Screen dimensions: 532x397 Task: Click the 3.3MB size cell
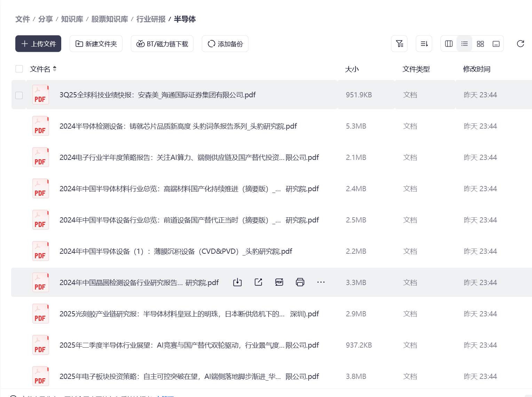(356, 283)
